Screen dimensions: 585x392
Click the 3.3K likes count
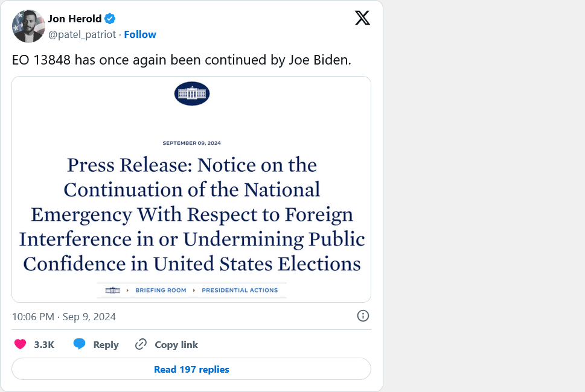click(x=45, y=344)
